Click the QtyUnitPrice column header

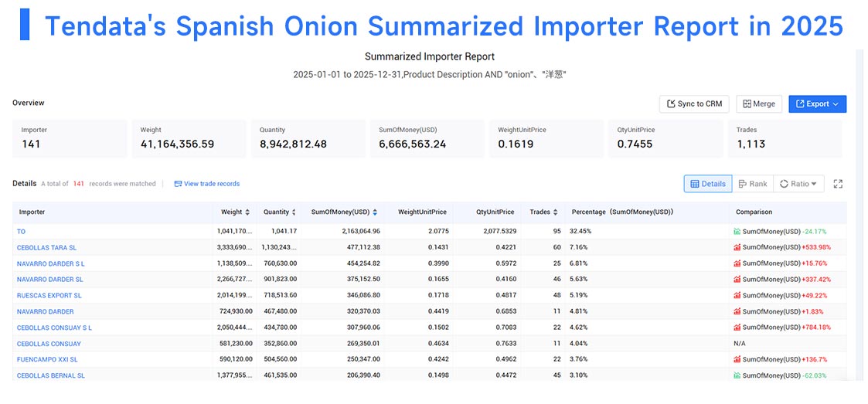click(x=495, y=212)
